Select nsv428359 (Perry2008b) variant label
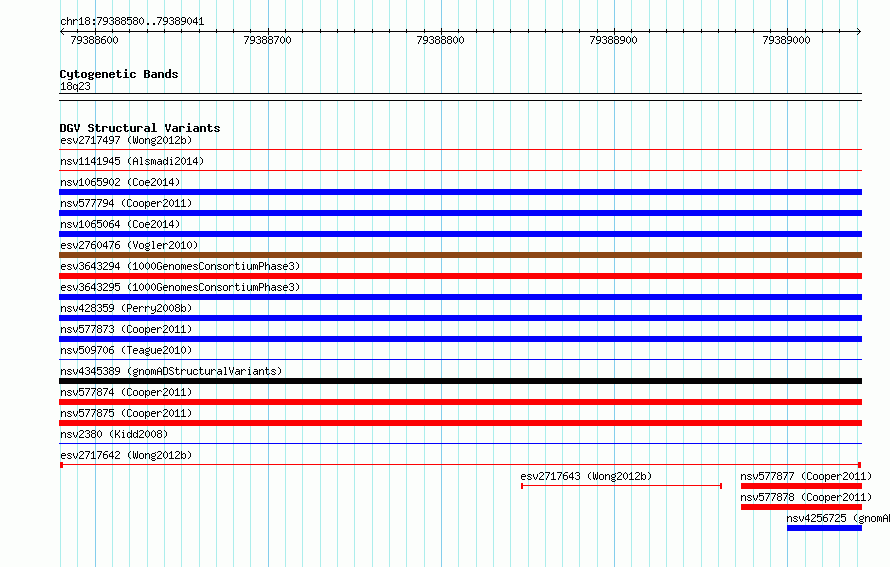The height and width of the screenshot is (567, 890). pos(126,308)
